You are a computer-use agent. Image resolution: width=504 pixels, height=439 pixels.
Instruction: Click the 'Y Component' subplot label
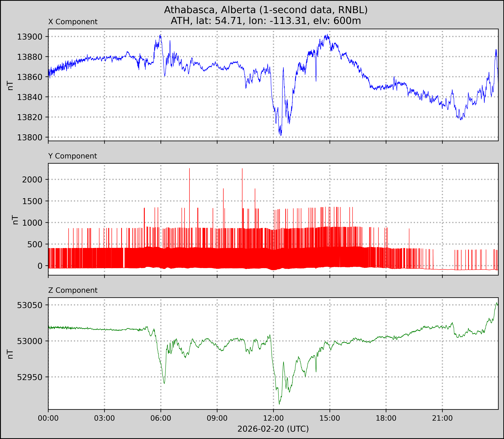coord(73,156)
